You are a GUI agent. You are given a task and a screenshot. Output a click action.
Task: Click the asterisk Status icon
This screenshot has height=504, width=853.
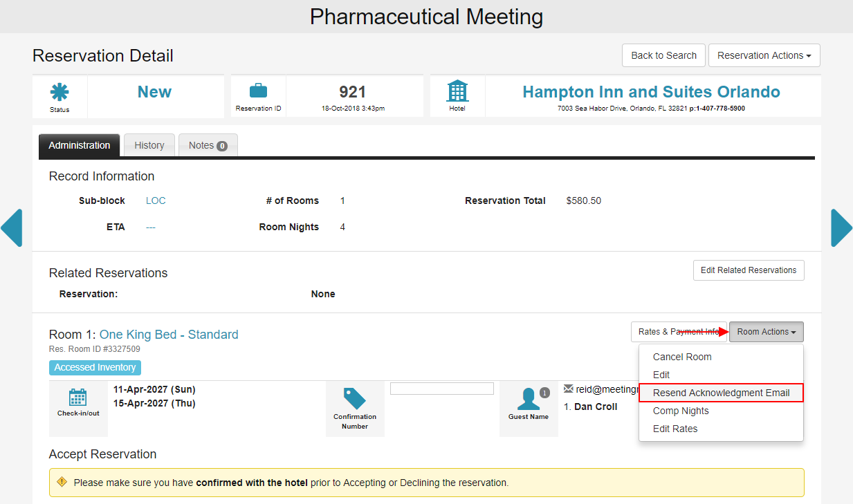point(59,92)
